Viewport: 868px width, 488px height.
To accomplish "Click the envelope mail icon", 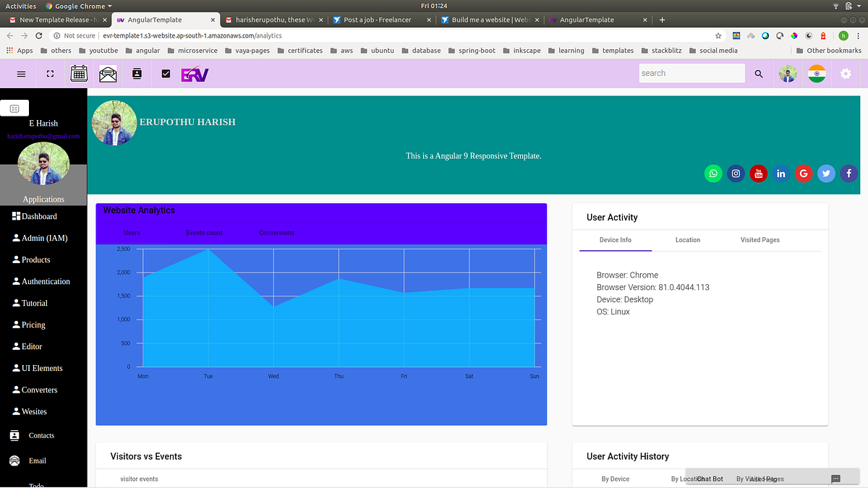I will (x=108, y=73).
